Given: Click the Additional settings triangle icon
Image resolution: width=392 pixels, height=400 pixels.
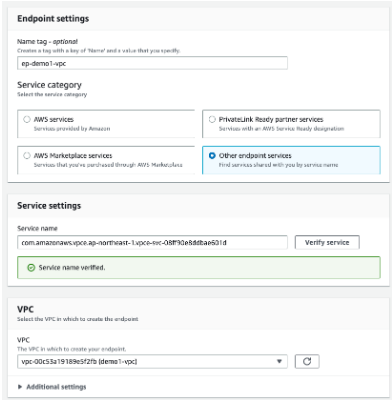Looking at the screenshot, I should [x=20, y=387].
